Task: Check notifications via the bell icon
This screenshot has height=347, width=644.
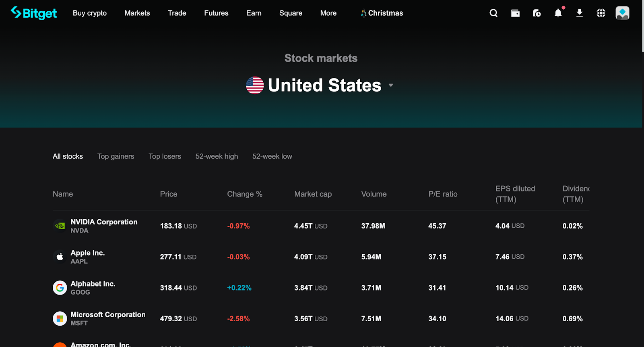Action: tap(558, 13)
